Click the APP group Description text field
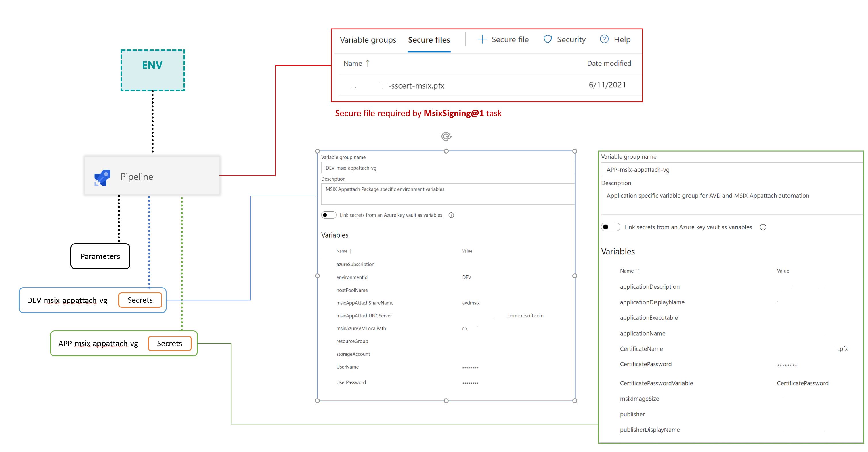Screen dimensions: 868x452 pyautogui.click(x=731, y=201)
